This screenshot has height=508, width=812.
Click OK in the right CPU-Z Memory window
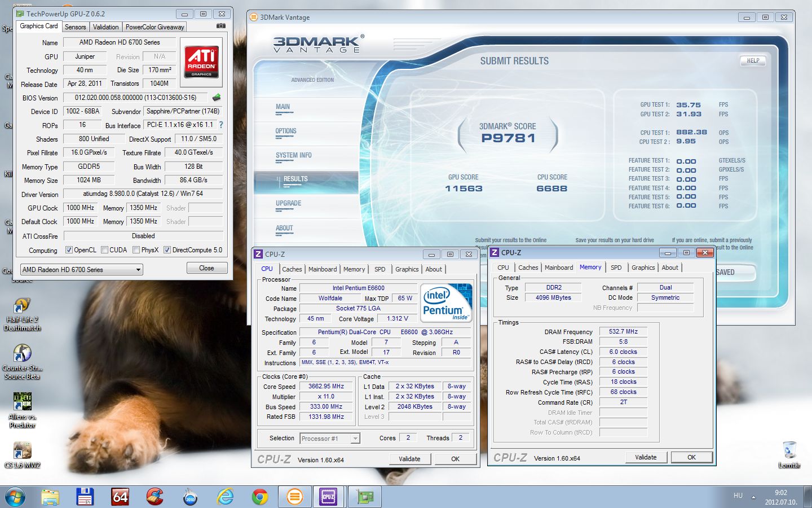(x=691, y=457)
